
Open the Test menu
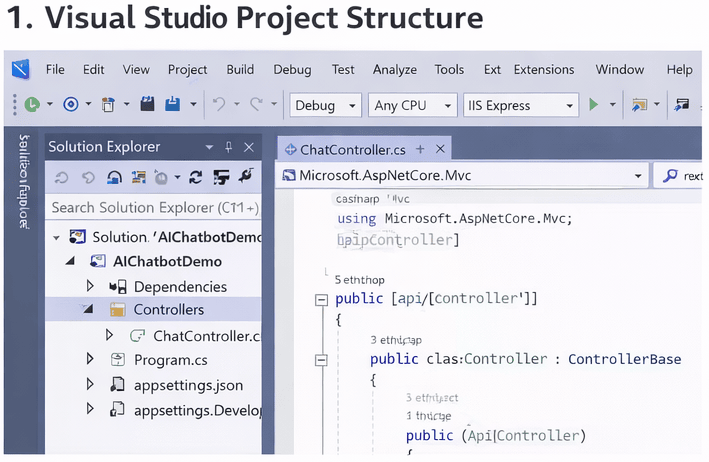tap(343, 70)
